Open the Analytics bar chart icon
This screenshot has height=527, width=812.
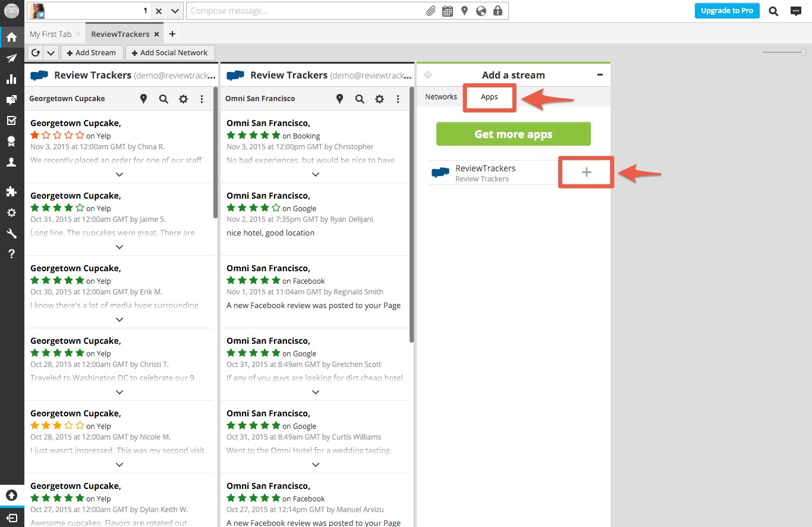11,79
